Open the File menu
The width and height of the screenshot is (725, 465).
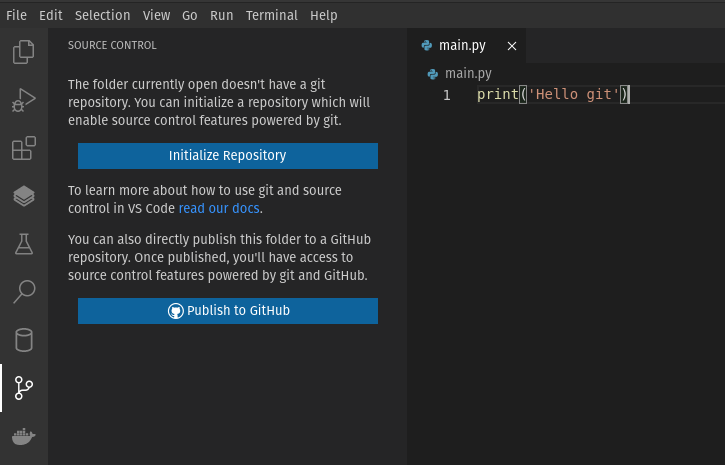click(17, 16)
